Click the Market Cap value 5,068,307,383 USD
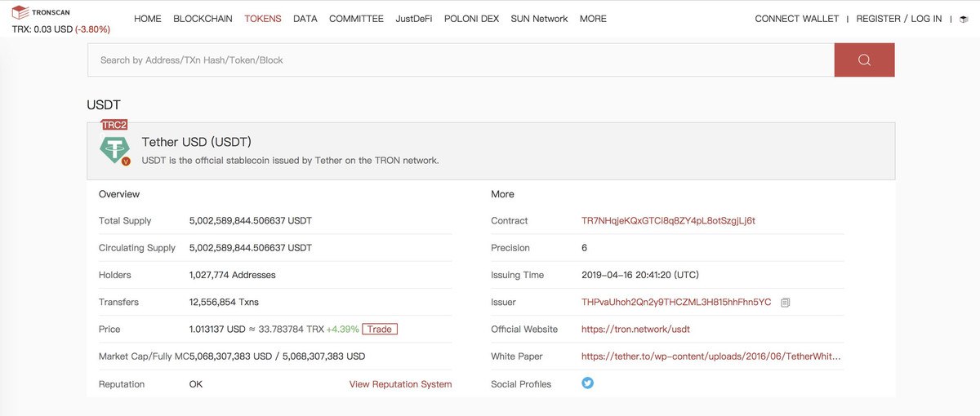 tap(277, 356)
